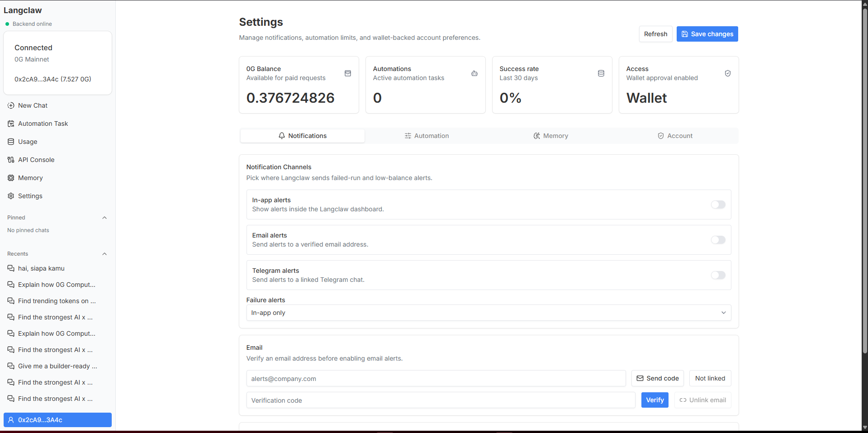Viewport: 868px width, 433px height.
Task: Click the 0G Balance card icon
Action: click(x=348, y=73)
